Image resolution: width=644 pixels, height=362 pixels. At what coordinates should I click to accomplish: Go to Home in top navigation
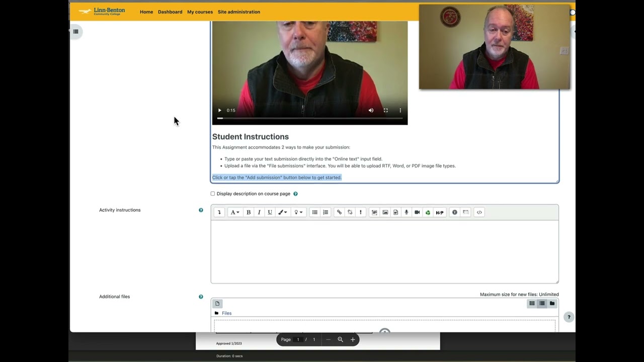[146, 12]
